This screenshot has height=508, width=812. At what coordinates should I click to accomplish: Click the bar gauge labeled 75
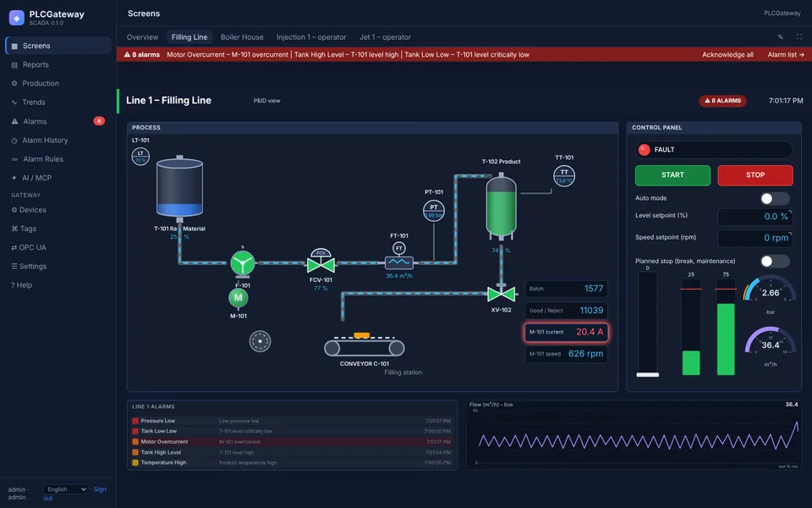[726, 328]
